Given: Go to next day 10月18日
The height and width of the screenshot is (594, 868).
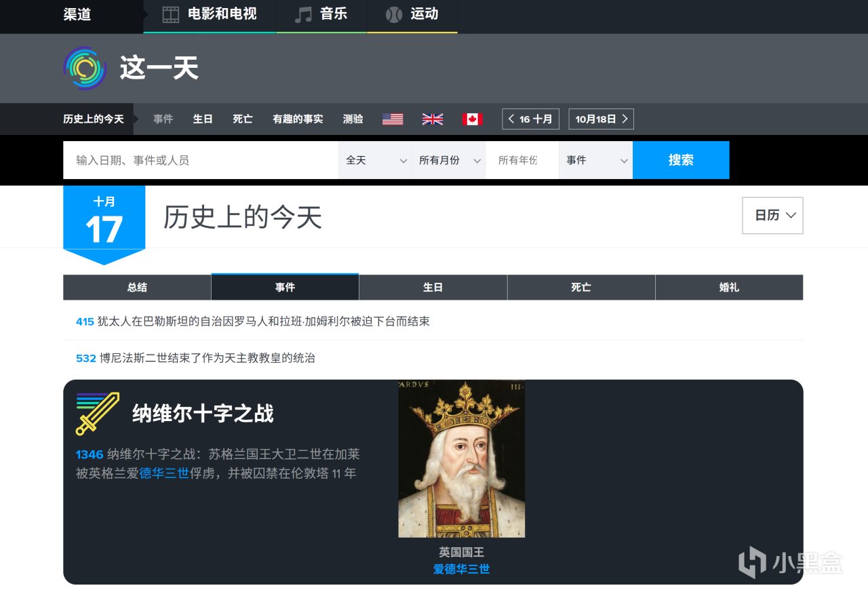Looking at the screenshot, I should pyautogui.click(x=601, y=119).
